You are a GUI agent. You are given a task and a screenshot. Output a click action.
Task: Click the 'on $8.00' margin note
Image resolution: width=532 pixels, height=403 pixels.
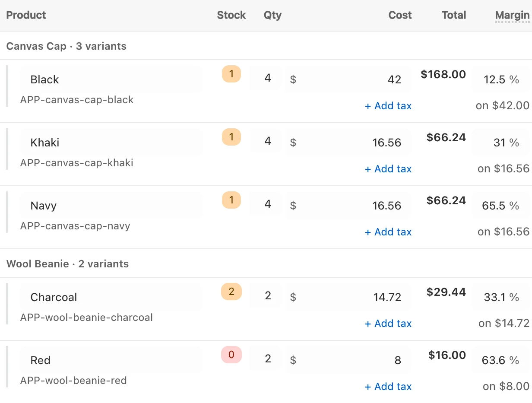(506, 387)
